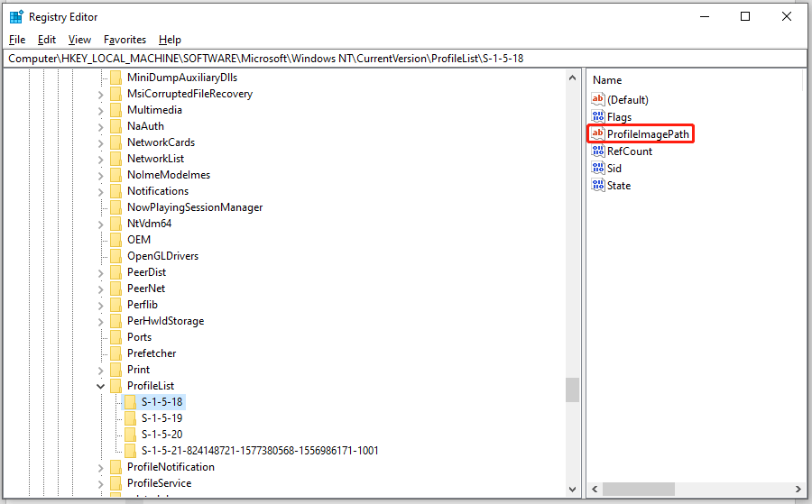Open the Edit menu
Screen dimensions: 812x504
pyautogui.click(x=47, y=40)
